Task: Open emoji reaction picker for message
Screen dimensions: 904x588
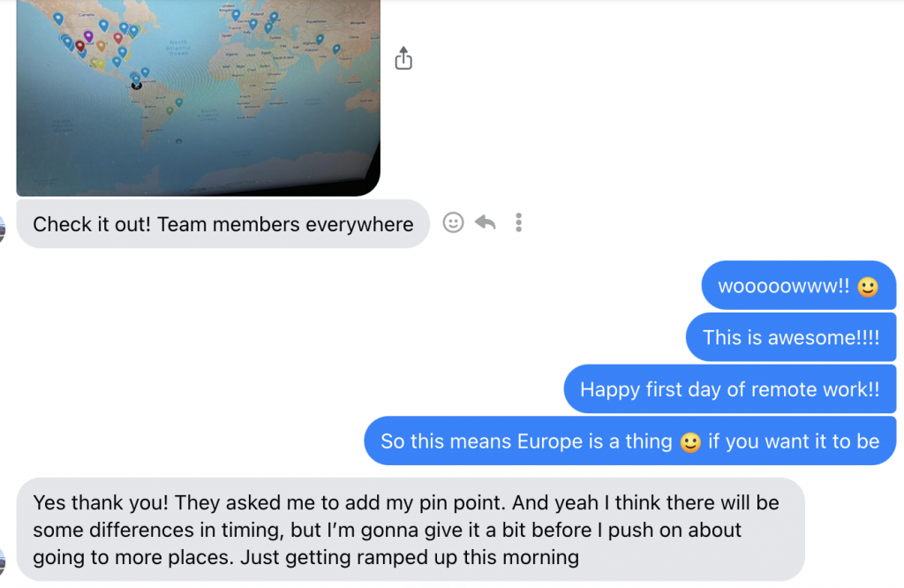Action: point(453,222)
